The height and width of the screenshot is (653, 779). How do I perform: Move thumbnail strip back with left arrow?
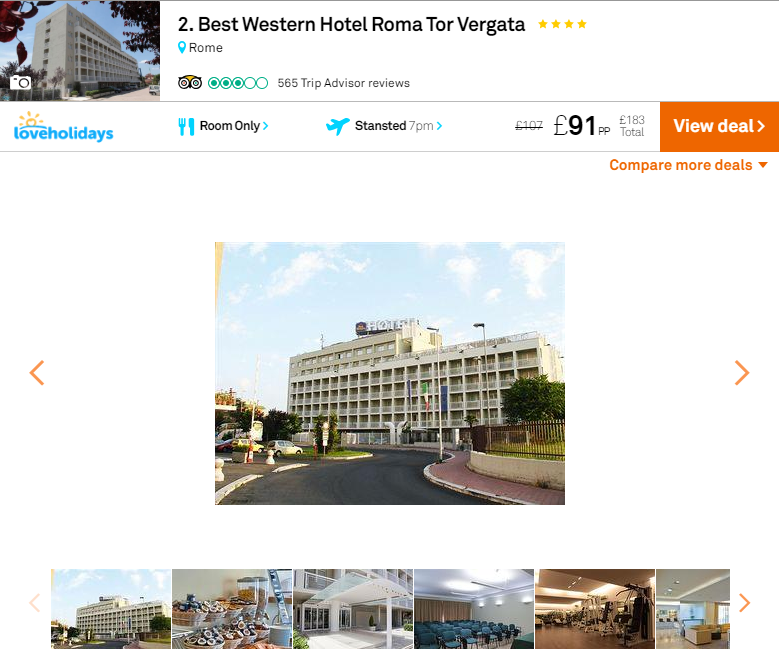34,603
